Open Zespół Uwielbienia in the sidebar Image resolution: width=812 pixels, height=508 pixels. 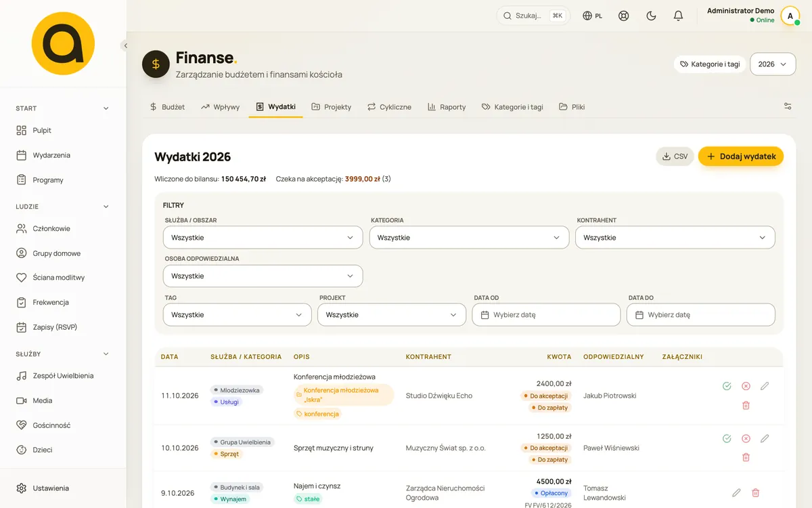pyautogui.click(x=63, y=376)
